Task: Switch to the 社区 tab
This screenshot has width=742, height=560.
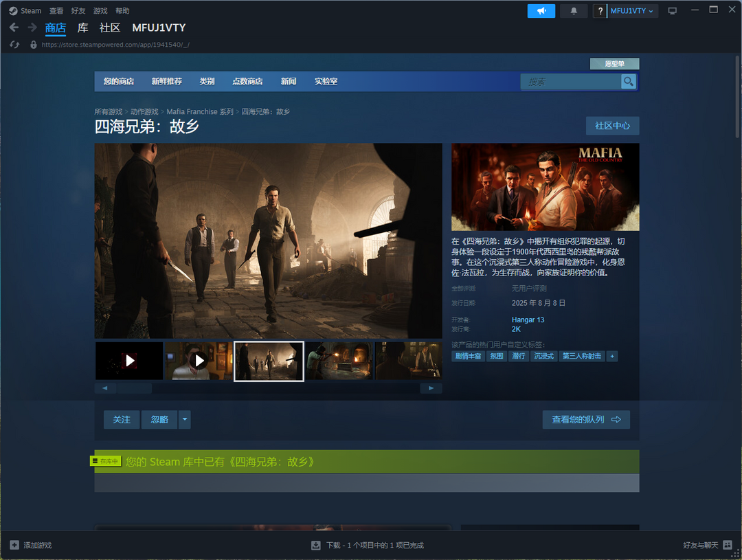Action: pyautogui.click(x=110, y=28)
